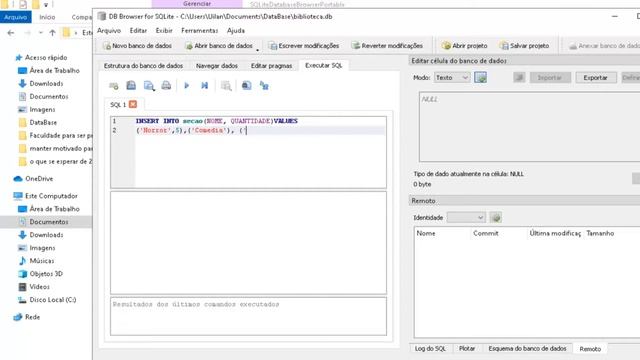Open the Exibir menu

pyautogui.click(x=164, y=31)
